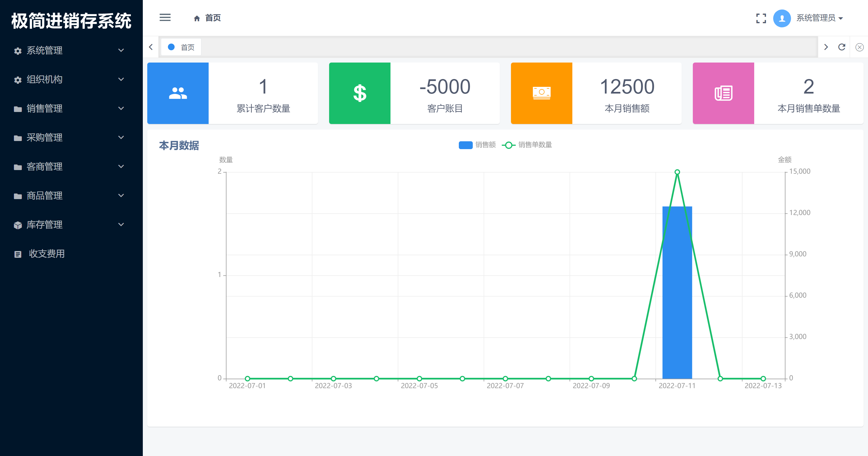
Task: Click the hamburger menu collapse icon
Action: pyautogui.click(x=165, y=18)
